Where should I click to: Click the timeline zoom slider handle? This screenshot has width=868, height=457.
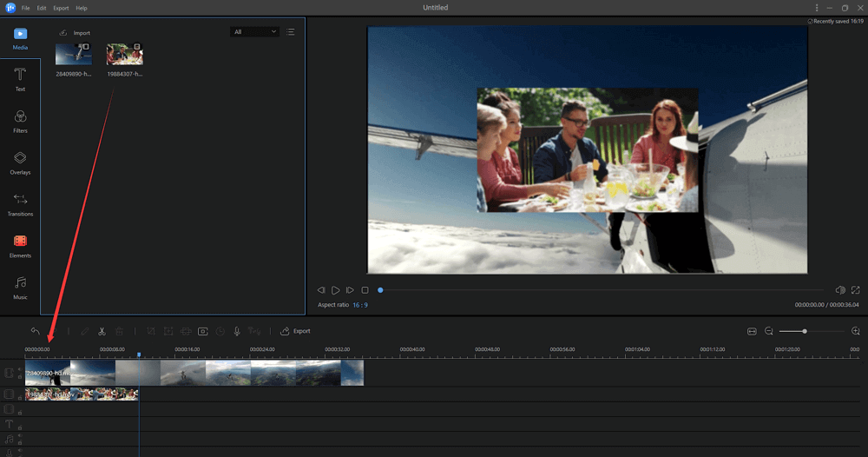805,331
